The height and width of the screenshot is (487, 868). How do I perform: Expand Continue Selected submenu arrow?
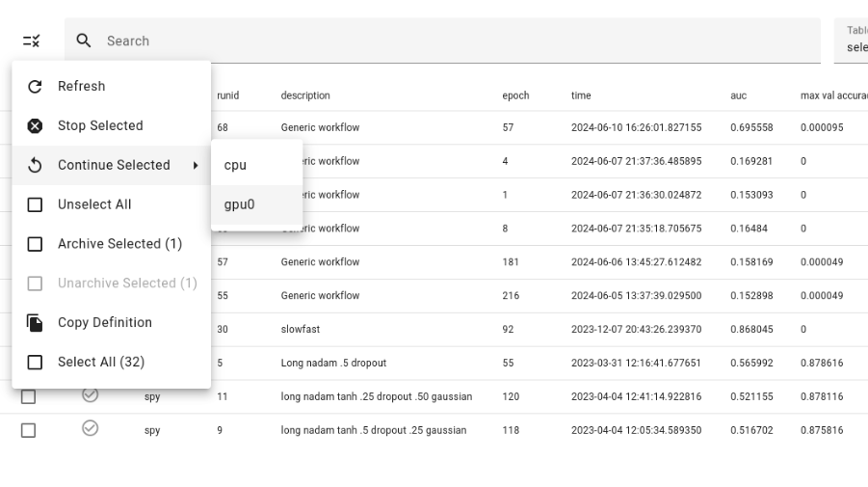(196, 166)
